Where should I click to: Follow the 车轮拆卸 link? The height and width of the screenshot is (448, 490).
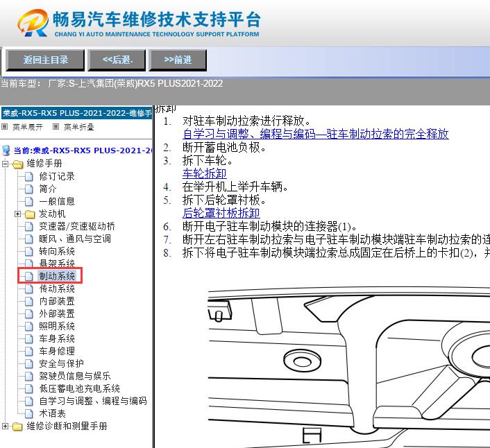[204, 173]
